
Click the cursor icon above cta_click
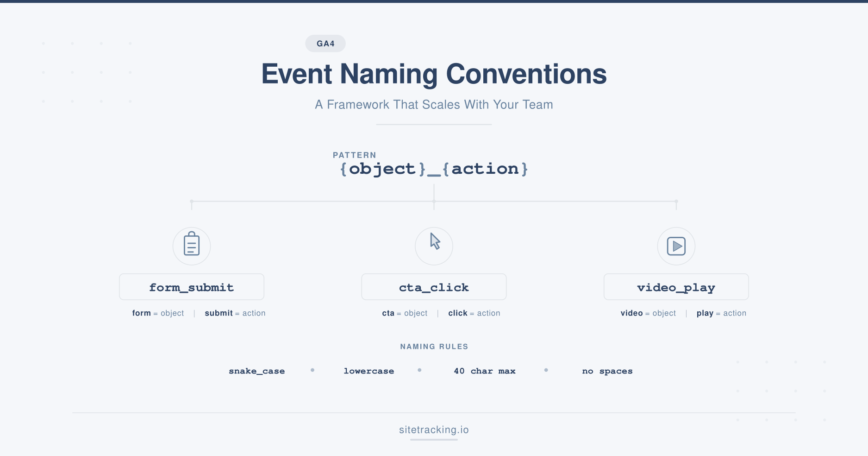434,246
